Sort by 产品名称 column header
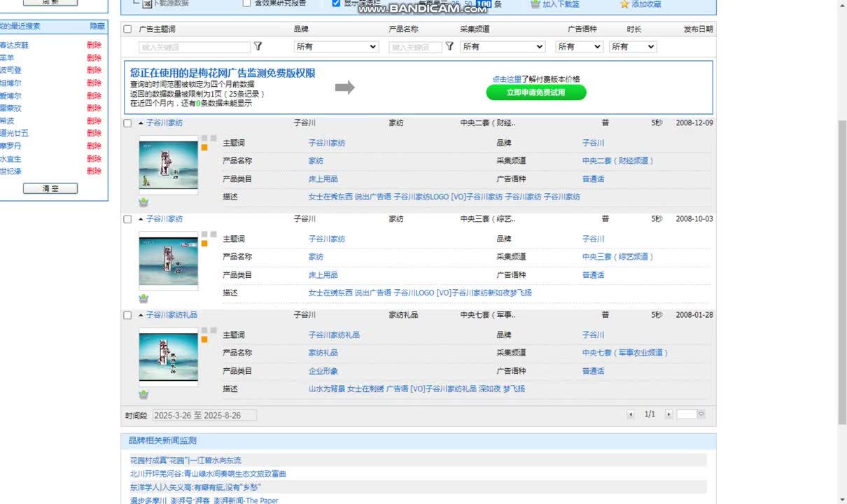 click(404, 29)
